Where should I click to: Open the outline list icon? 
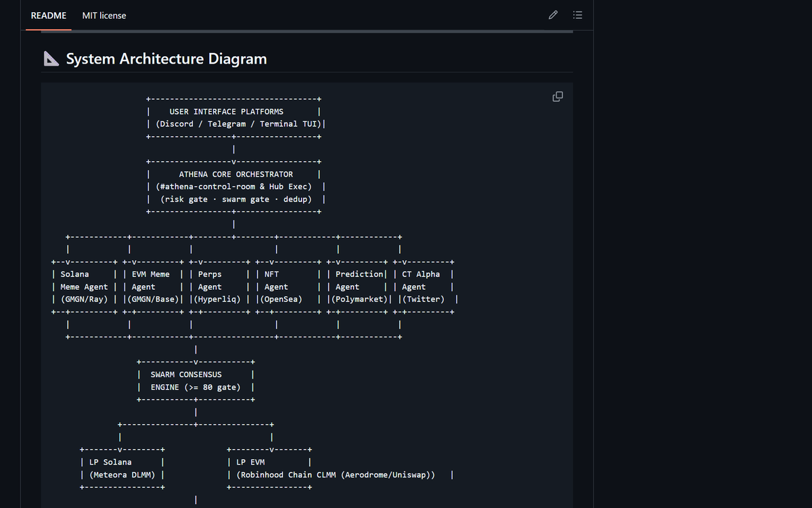pyautogui.click(x=577, y=15)
